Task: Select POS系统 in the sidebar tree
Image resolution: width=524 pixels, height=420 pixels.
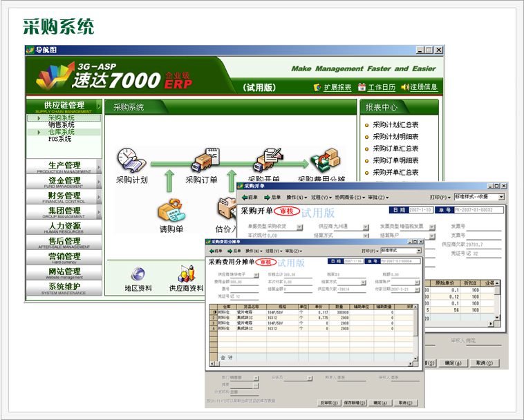Action: tap(60, 139)
